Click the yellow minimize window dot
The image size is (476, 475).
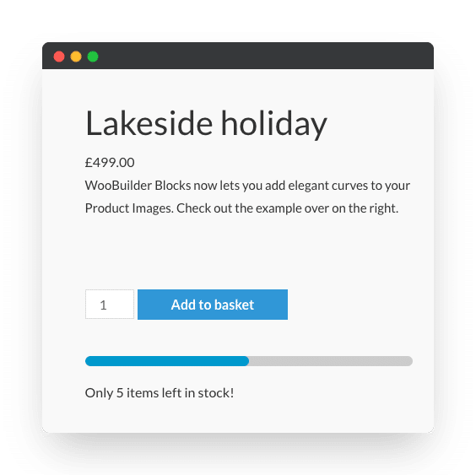tap(76, 57)
